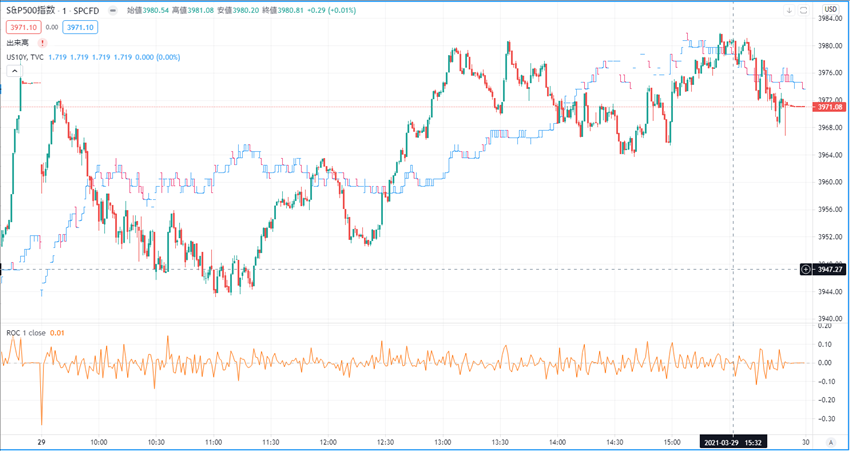Click the down arrow icon at top right
This screenshot has height=451, width=850.
click(789, 10)
